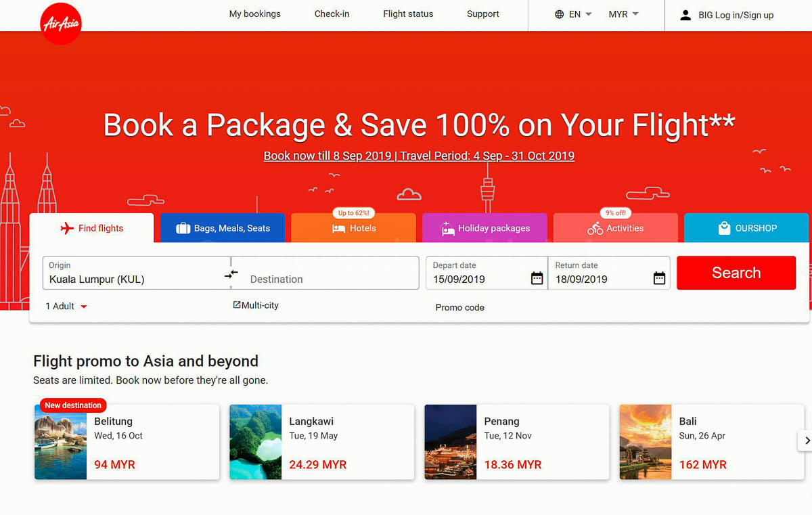This screenshot has height=515, width=812.
Task: Open the 1 Adult passenger dropdown
Action: [66, 307]
